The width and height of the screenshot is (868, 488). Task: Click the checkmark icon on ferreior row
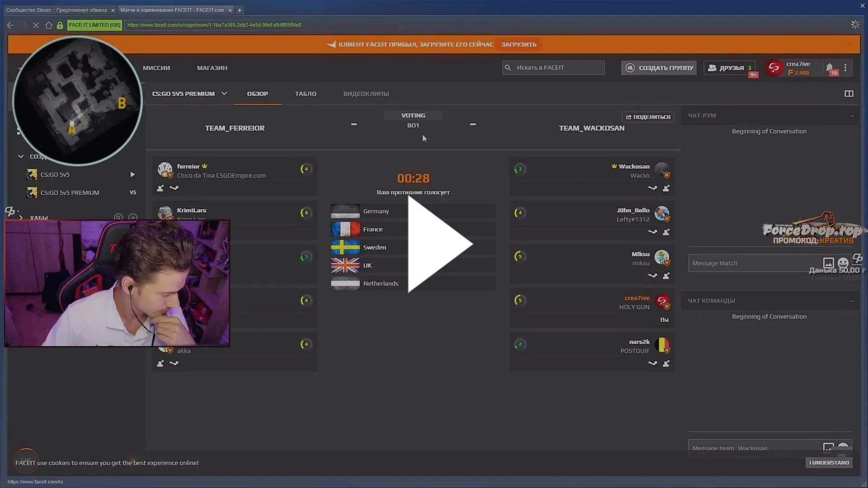175,188
